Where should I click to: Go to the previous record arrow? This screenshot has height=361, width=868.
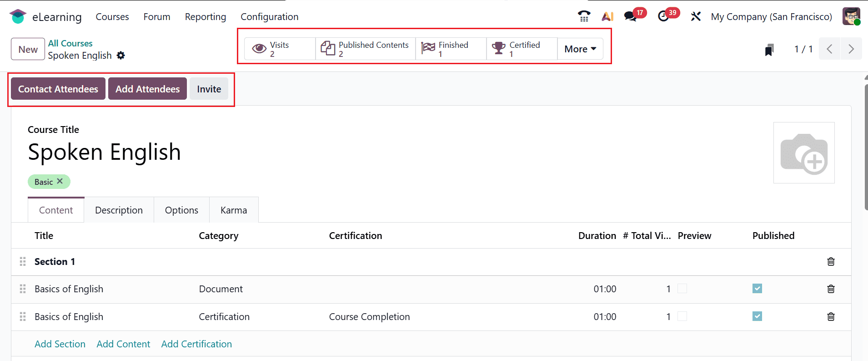pyautogui.click(x=829, y=49)
